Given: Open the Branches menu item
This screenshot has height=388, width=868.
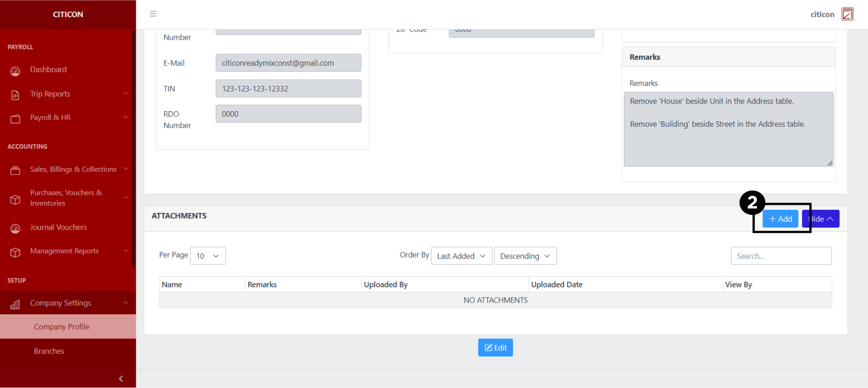Looking at the screenshot, I should point(49,351).
